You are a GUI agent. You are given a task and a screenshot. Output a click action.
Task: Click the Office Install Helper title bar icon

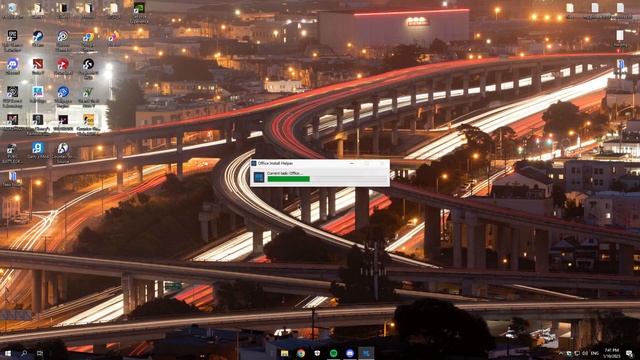(x=254, y=163)
